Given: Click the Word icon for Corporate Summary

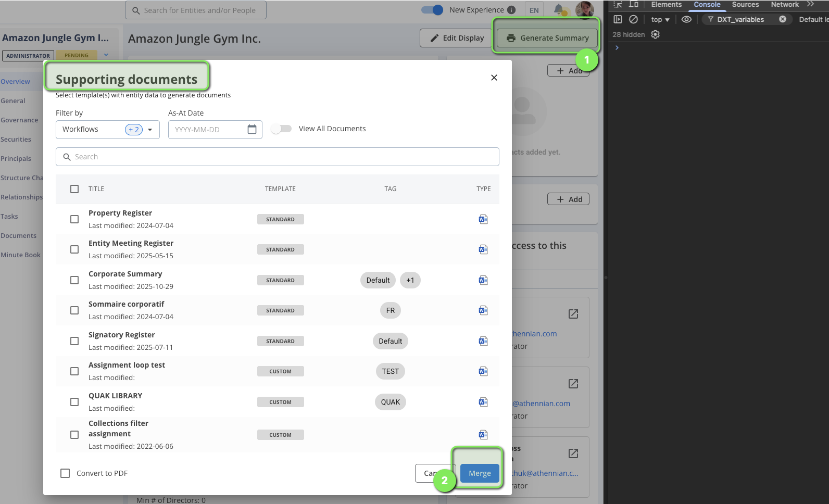Looking at the screenshot, I should 483,280.
